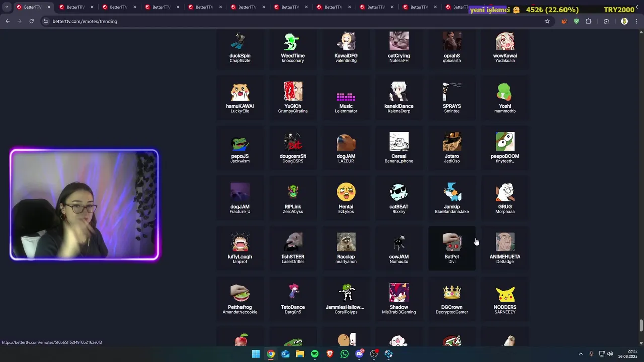The width and height of the screenshot is (644, 362).
Task: Open the cowJAM emote by Nomusito
Action: click(399, 249)
